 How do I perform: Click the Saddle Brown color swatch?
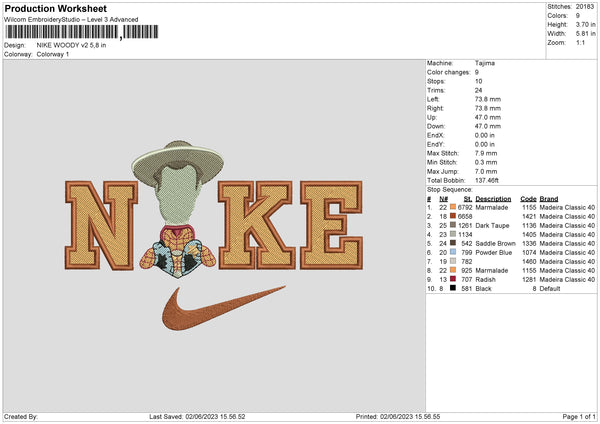point(453,243)
